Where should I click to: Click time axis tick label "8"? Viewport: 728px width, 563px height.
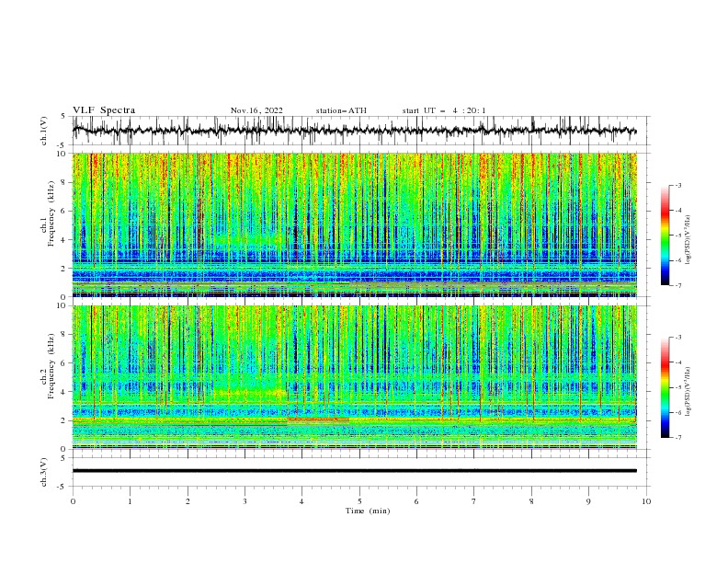tap(531, 501)
